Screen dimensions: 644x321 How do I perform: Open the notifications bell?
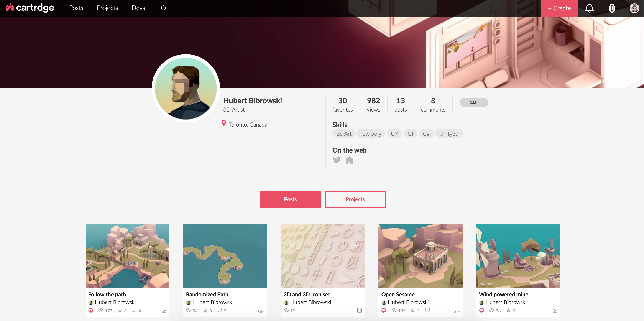589,8
